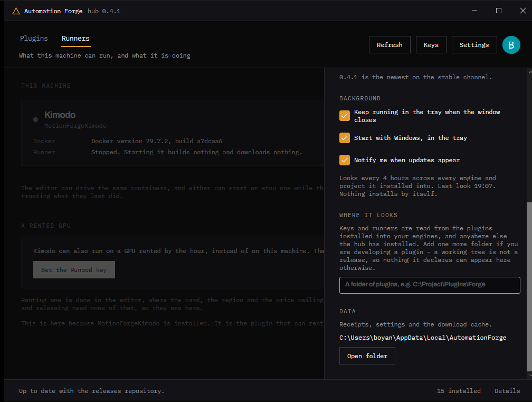532x402 pixels.
Task: Switch to the Plugins tab
Action: point(34,39)
